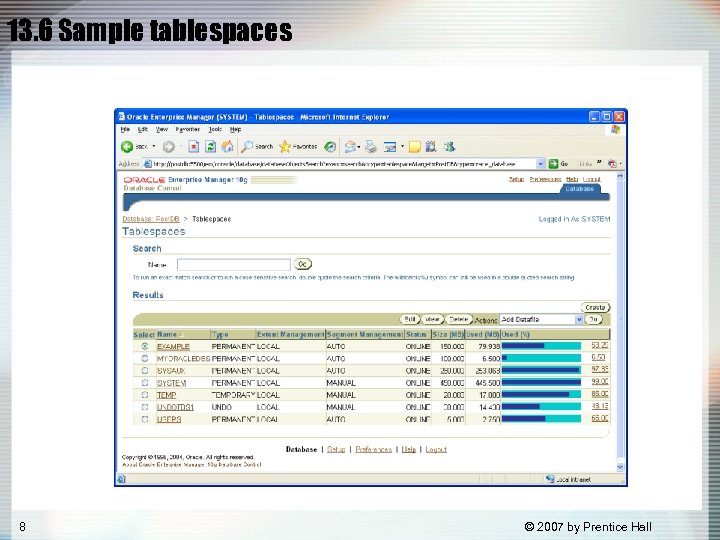Click the Stop page loading icon
This screenshot has height=540, width=720.
pyautogui.click(x=194, y=146)
